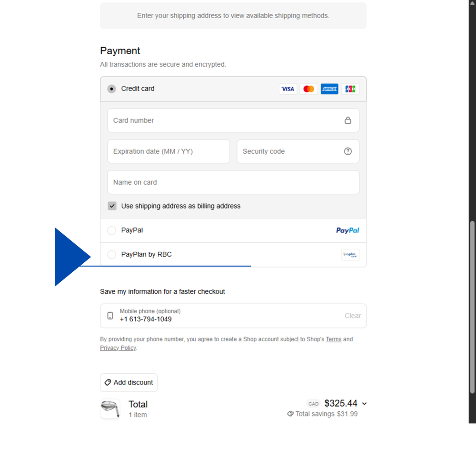Click the $325.44 total amount

(x=341, y=403)
